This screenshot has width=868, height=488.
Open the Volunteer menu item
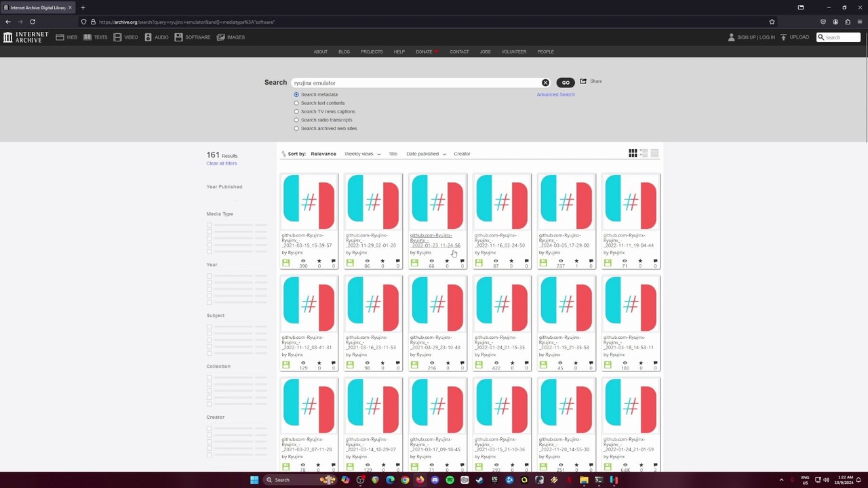(514, 52)
